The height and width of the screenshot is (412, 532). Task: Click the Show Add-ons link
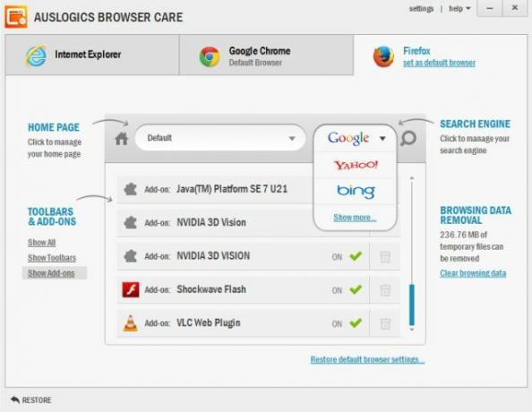[x=51, y=273]
